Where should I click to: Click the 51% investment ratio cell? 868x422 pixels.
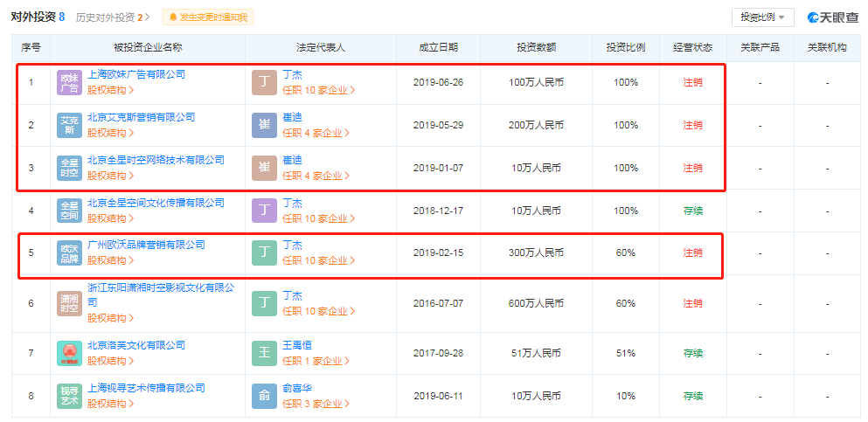click(x=626, y=353)
